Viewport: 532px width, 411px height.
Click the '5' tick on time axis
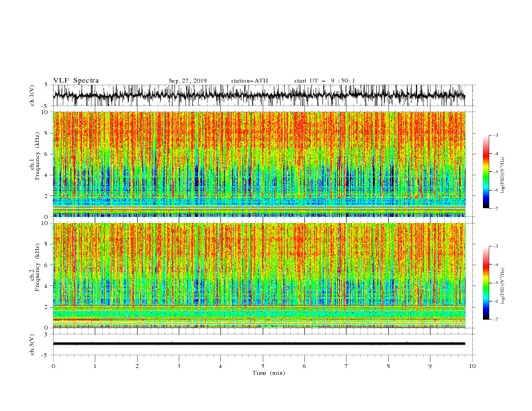pyautogui.click(x=263, y=366)
